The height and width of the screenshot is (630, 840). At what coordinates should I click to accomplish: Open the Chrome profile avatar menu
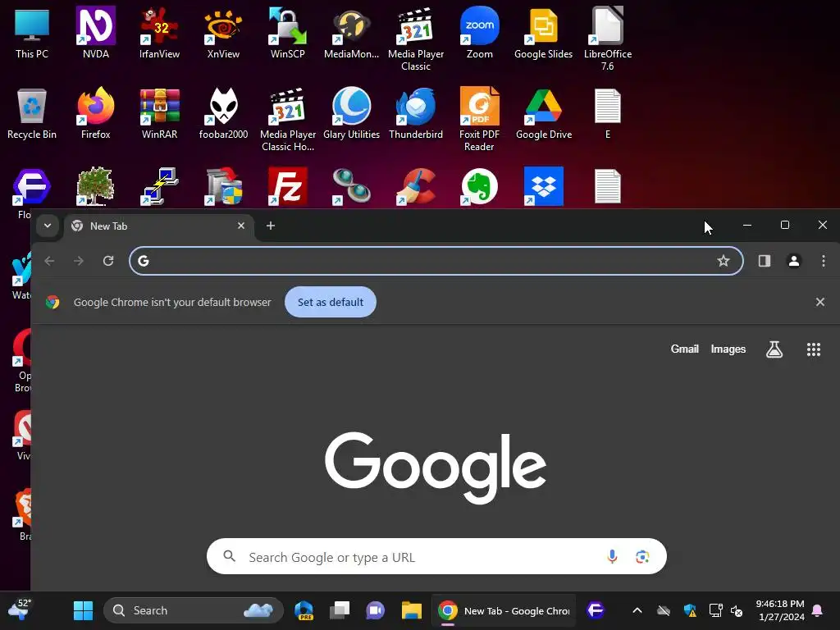[794, 261]
